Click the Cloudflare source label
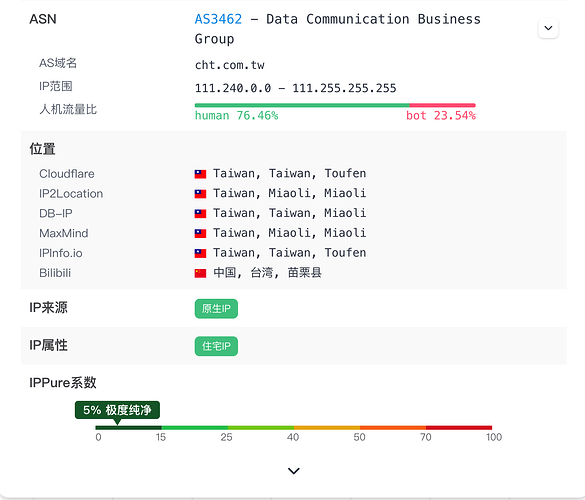 tap(67, 174)
